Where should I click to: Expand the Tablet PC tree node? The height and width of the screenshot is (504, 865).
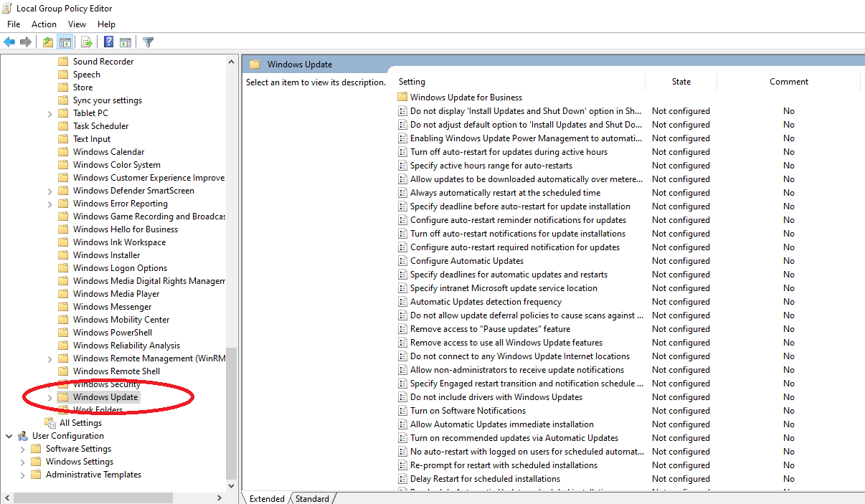pos(49,113)
